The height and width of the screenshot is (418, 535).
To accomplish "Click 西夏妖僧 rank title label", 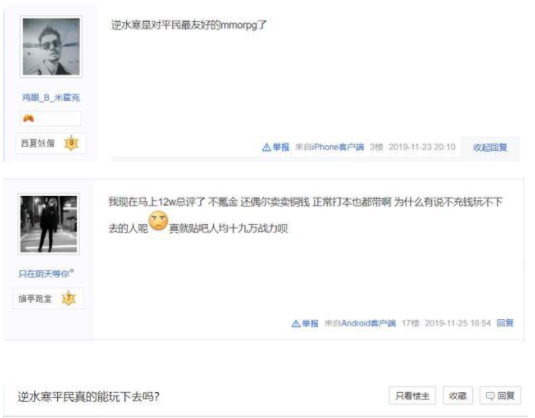I will [38, 143].
